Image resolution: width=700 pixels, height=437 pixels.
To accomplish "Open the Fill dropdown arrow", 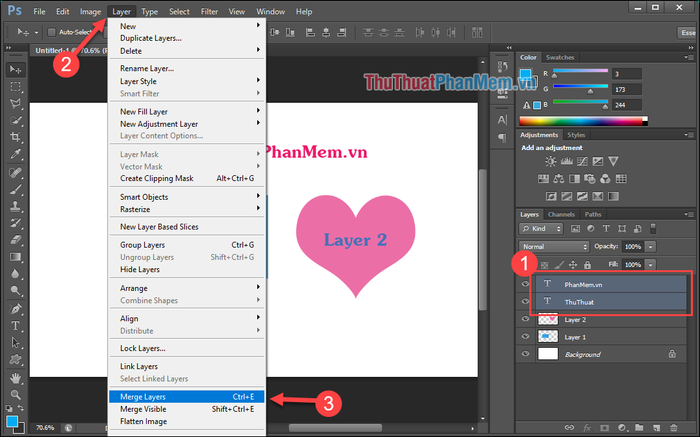I will click(650, 265).
